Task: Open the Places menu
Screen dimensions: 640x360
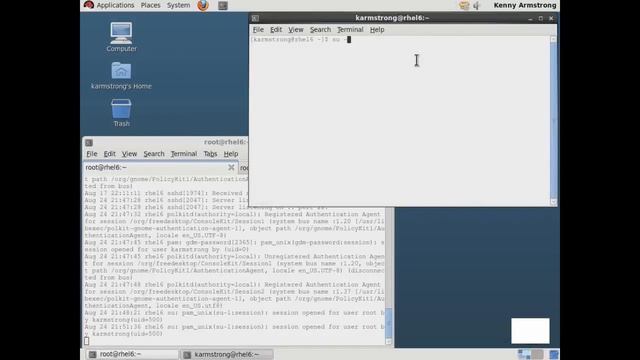Action: 150,5
